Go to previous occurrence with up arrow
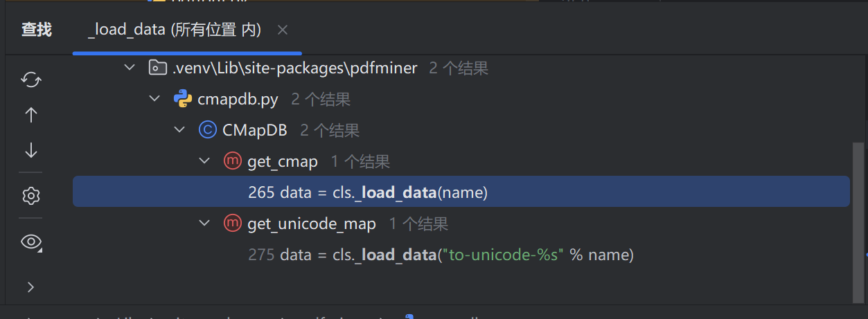 [x=30, y=115]
